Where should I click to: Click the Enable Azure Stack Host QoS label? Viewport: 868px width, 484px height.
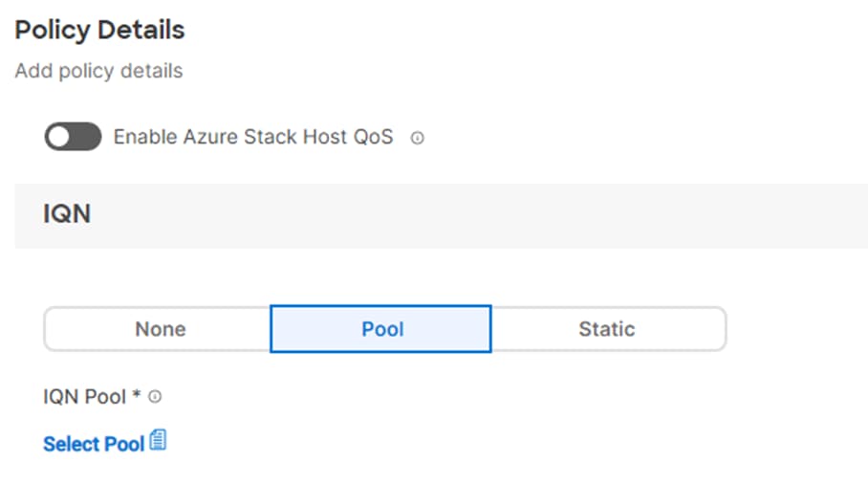click(x=253, y=137)
